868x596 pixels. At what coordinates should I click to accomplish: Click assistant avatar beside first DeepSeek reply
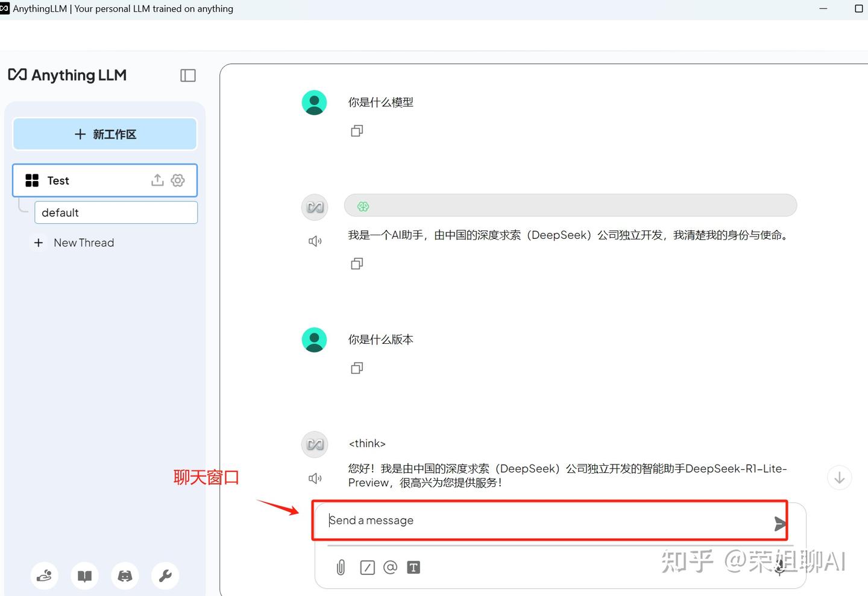tap(315, 208)
